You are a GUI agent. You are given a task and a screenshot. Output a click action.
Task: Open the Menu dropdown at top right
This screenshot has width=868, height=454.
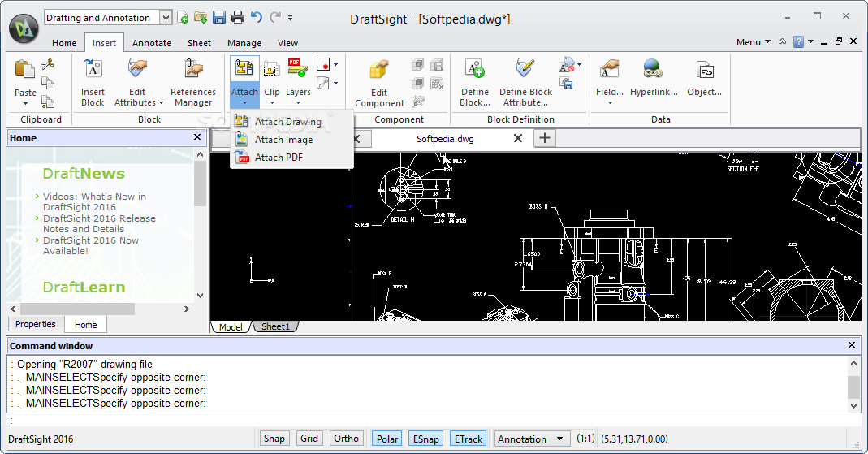(753, 42)
